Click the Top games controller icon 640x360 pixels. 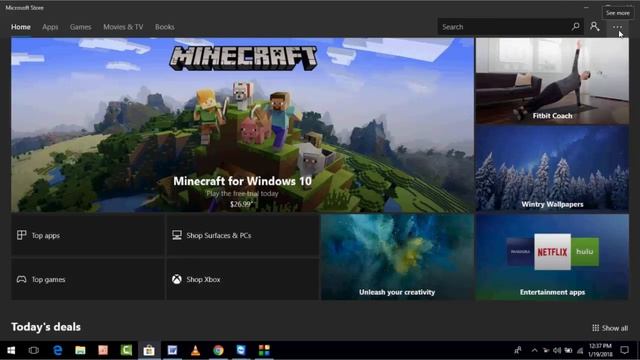[22, 280]
